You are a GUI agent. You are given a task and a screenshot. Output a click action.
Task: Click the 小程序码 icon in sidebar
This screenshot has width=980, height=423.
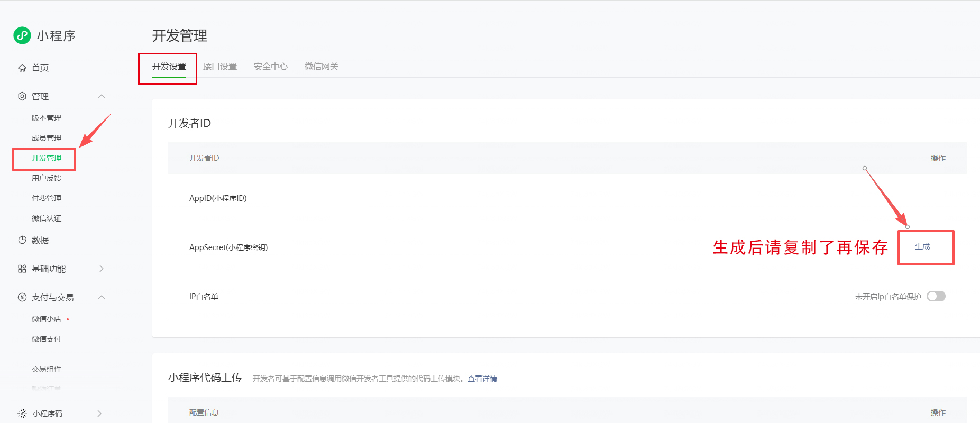[x=22, y=413]
